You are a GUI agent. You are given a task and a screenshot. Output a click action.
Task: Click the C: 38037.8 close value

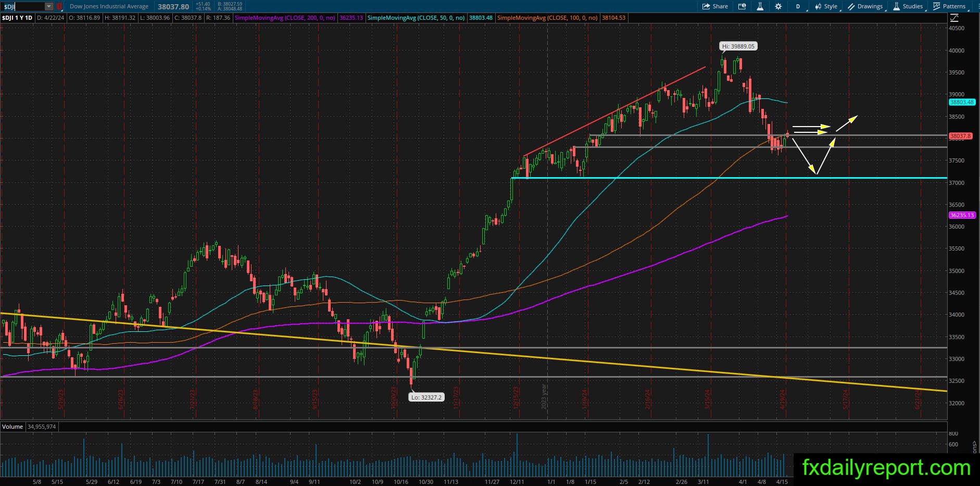click(x=188, y=18)
